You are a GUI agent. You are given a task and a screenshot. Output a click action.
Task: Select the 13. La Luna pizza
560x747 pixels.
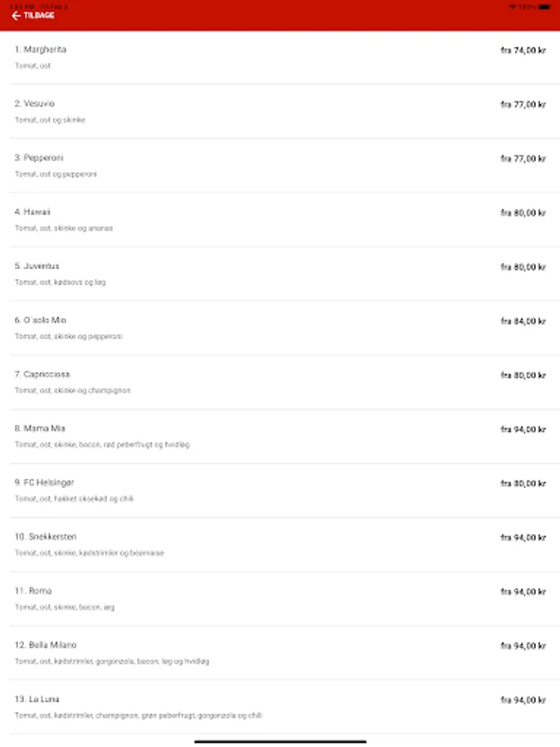280,707
